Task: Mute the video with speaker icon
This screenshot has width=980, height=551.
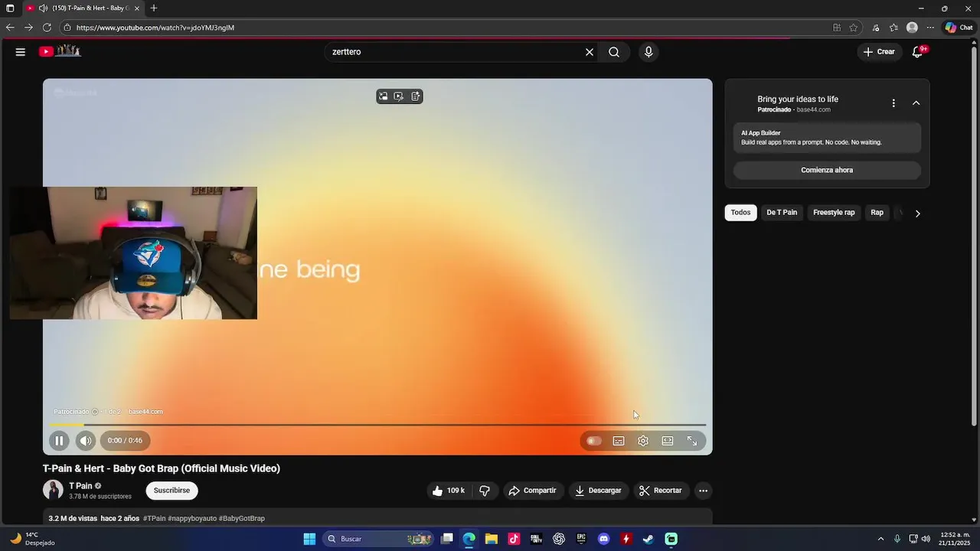Action: 85,441
